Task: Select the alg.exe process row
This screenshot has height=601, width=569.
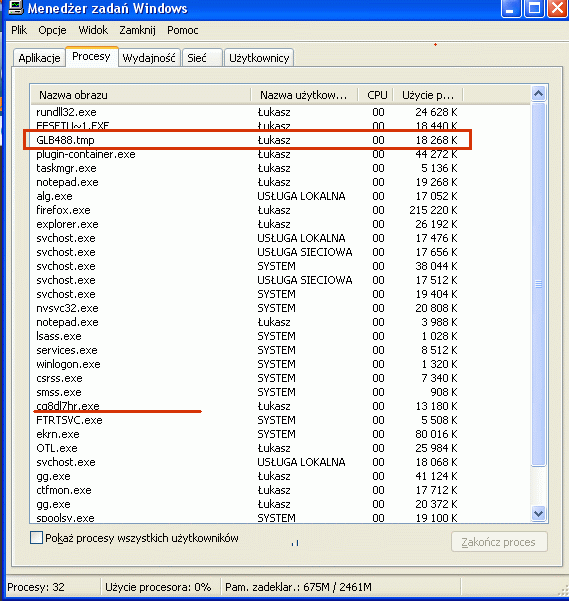Action: pos(246,196)
